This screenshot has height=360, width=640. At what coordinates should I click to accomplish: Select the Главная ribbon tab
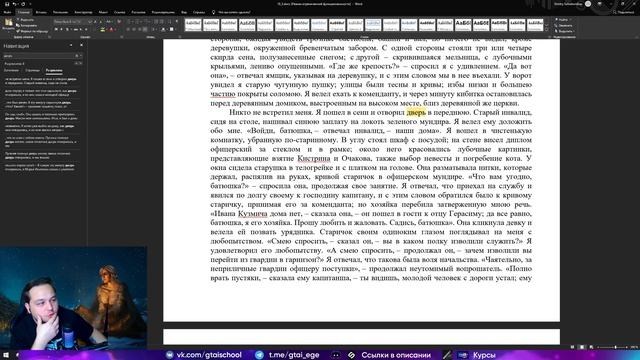[24, 12]
